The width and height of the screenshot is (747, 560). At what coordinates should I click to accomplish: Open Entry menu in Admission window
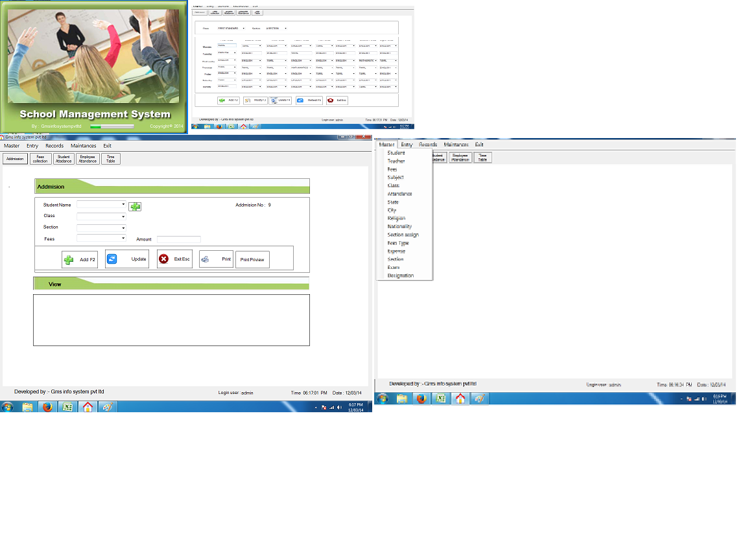click(x=32, y=146)
